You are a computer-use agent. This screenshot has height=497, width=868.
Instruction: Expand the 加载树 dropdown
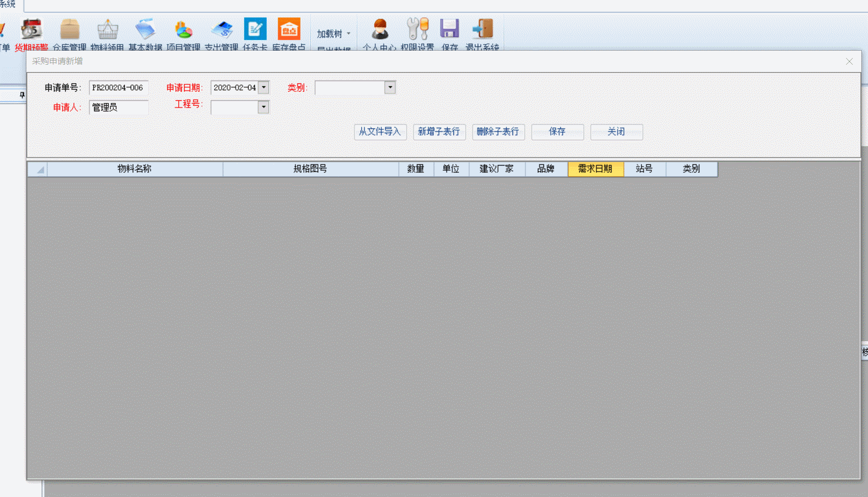pos(334,34)
